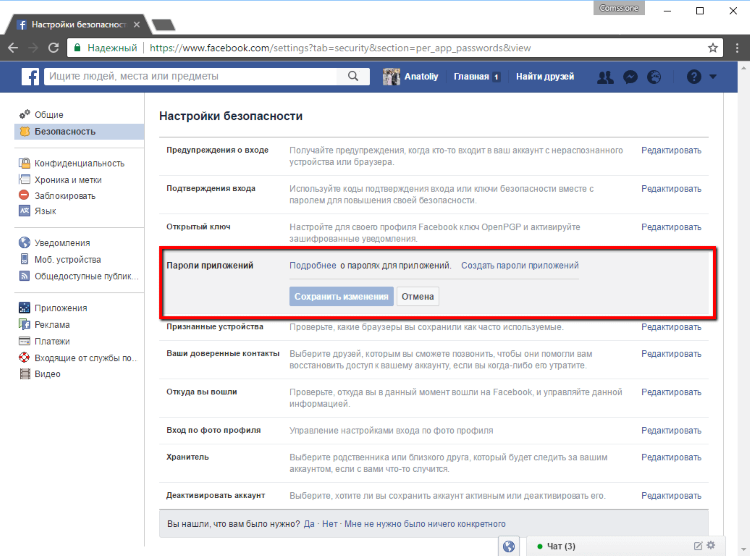
Task: Open Anatoliy's profile avatar
Action: (x=391, y=77)
